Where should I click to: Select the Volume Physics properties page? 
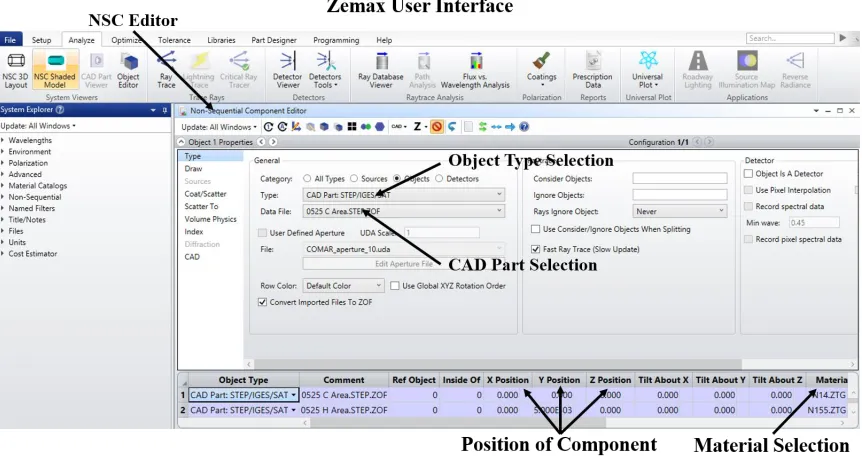[x=211, y=219]
